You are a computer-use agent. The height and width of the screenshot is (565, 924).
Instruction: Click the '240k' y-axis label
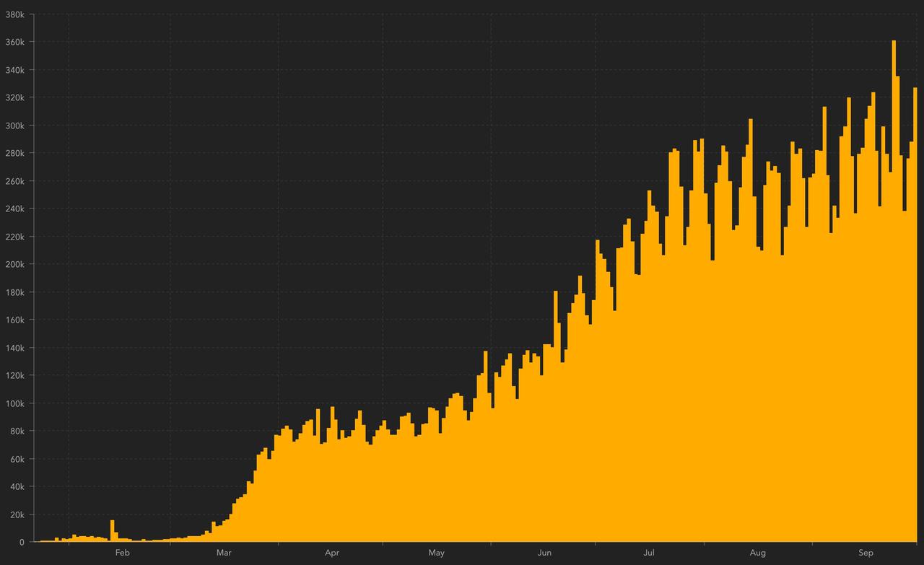click(x=16, y=209)
